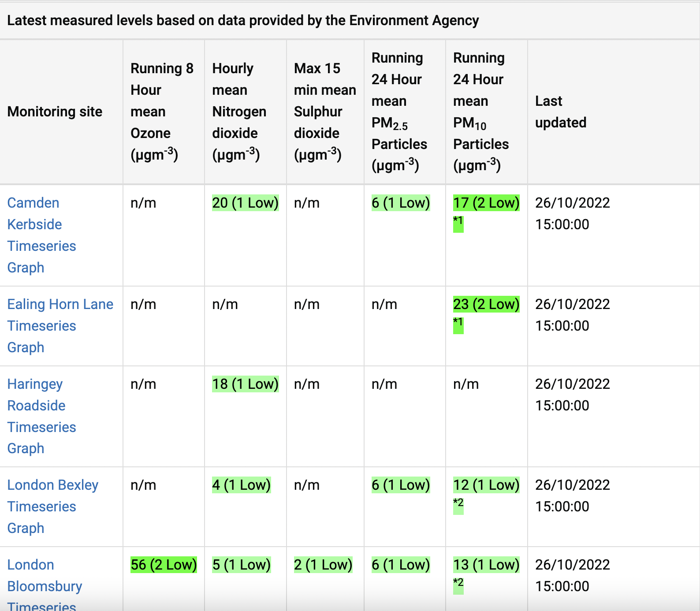This screenshot has height=611, width=700.
Task: Click the Hourly mean Nitrogen dioxide header
Action: (x=239, y=112)
